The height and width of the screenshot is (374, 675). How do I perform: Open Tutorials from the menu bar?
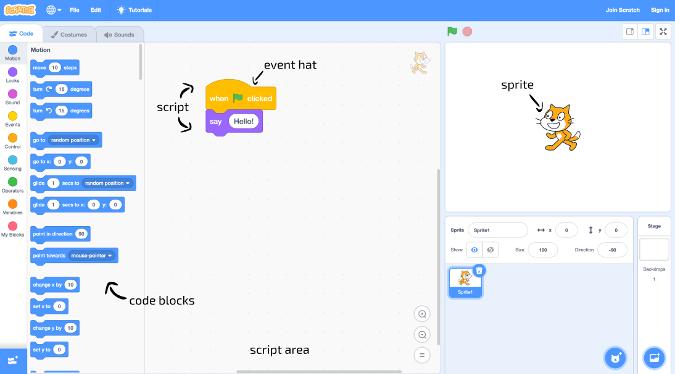click(134, 10)
